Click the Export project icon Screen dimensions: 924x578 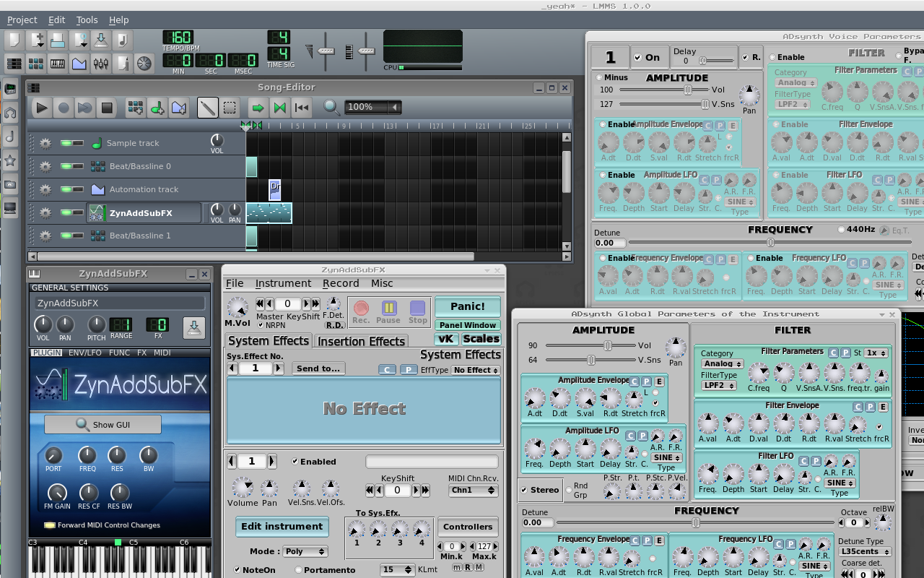[121, 40]
